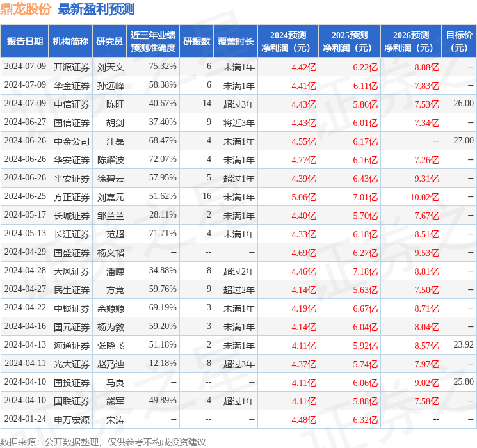
Task: Select the 研究员 column header
Action: point(109,42)
